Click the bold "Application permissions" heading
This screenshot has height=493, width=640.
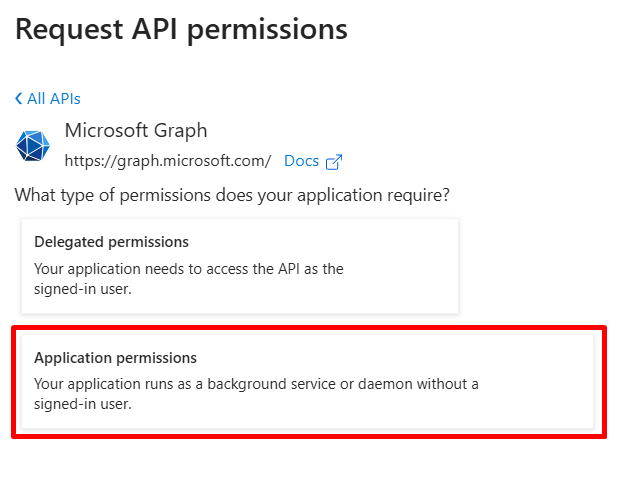point(115,358)
